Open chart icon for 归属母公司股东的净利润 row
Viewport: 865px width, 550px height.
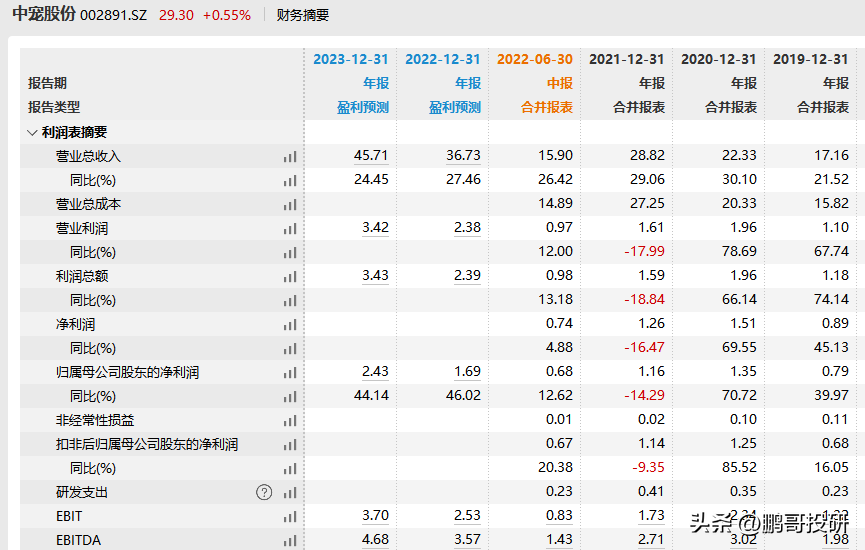[x=290, y=372]
